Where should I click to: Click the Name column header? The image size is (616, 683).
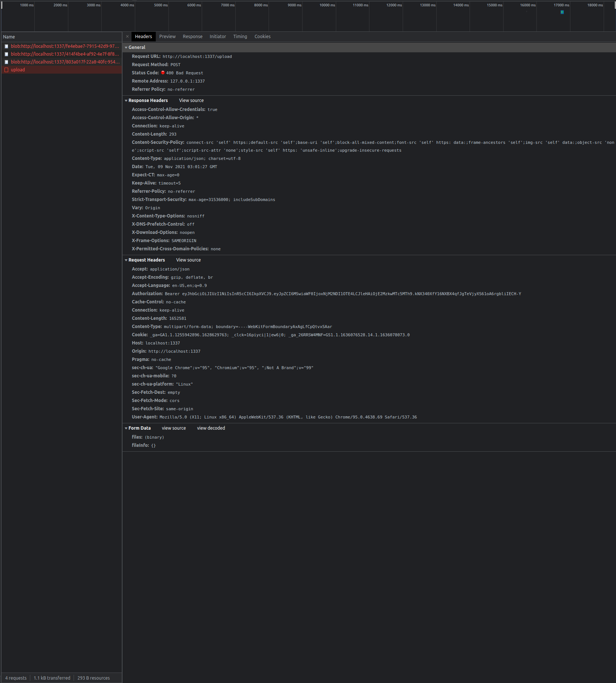(x=62, y=37)
